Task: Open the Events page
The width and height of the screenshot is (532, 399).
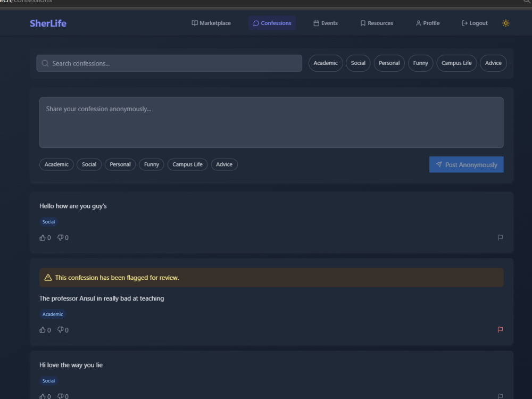Action: tap(326, 23)
